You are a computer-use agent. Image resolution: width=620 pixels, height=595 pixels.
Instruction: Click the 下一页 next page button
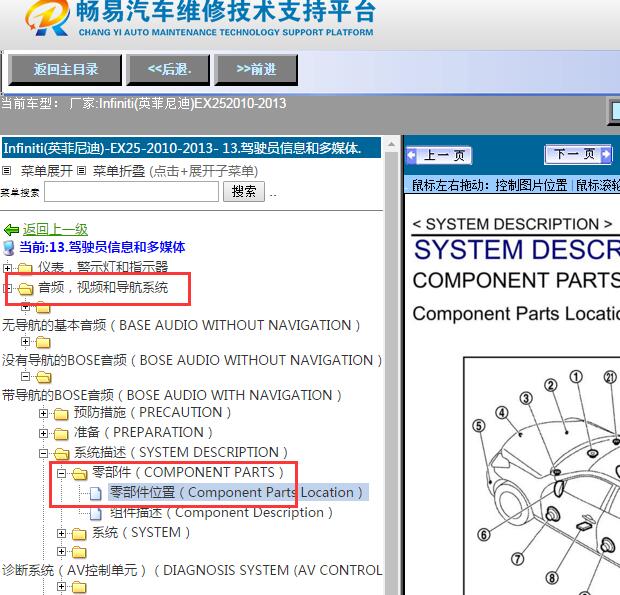(x=578, y=154)
